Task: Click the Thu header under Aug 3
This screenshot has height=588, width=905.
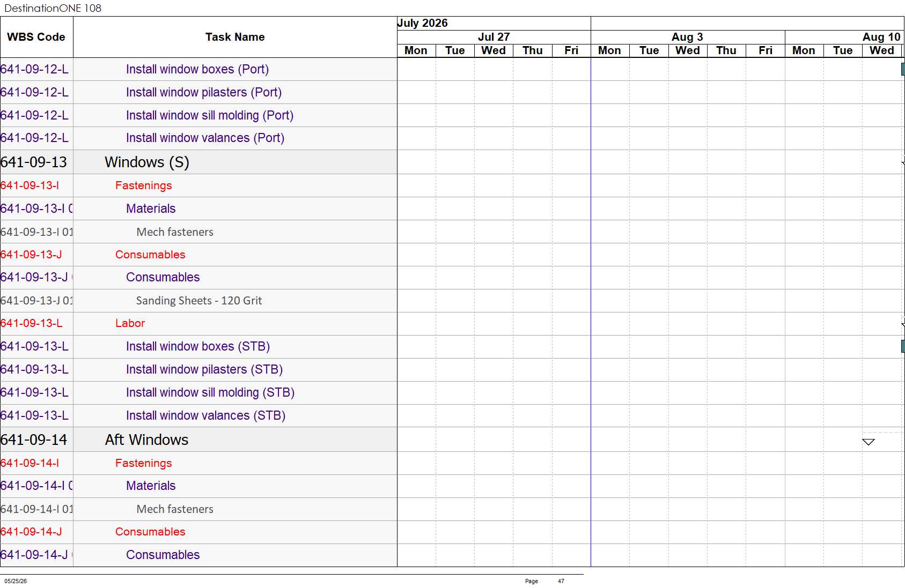Action: click(726, 50)
